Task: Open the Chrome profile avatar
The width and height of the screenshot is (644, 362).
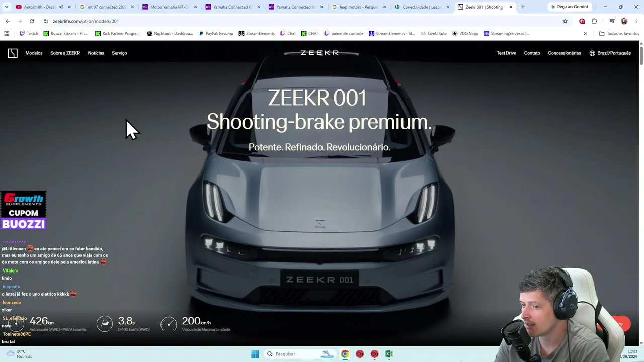Action: coord(624,21)
